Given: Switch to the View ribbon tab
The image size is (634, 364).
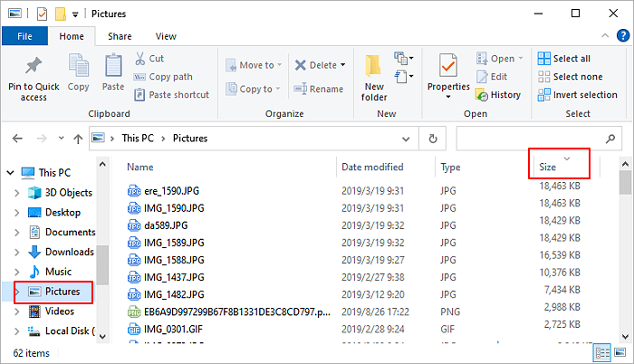Looking at the screenshot, I should (166, 36).
